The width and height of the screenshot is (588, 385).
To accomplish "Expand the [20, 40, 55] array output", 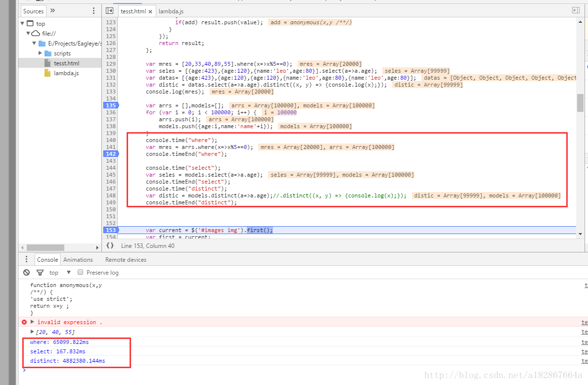I will (x=32, y=332).
